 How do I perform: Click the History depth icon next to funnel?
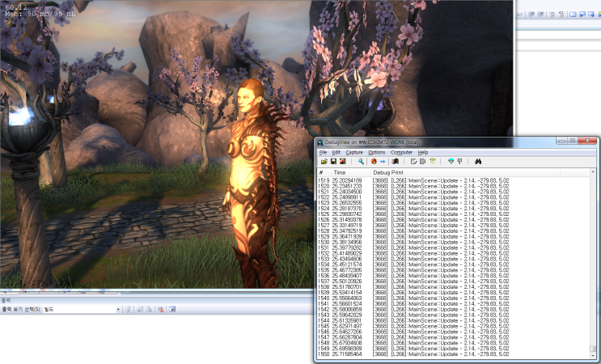coord(459,162)
